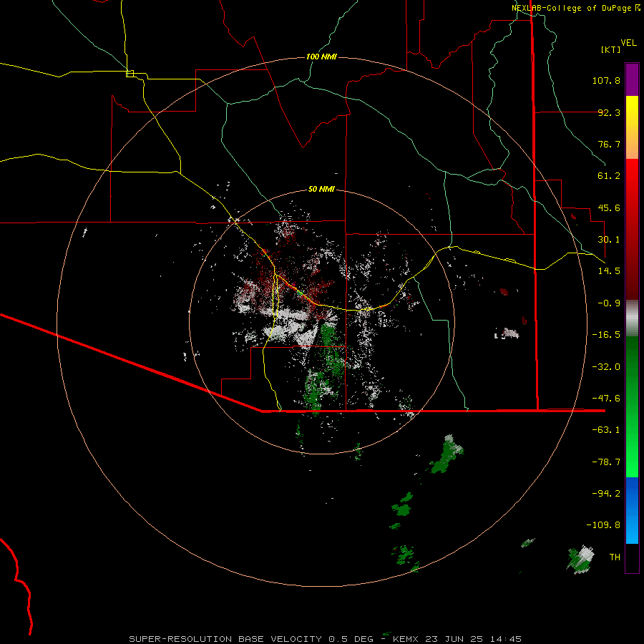The width and height of the screenshot is (644, 644).
Task: Select the -94.2 scale label
Action: point(606,494)
